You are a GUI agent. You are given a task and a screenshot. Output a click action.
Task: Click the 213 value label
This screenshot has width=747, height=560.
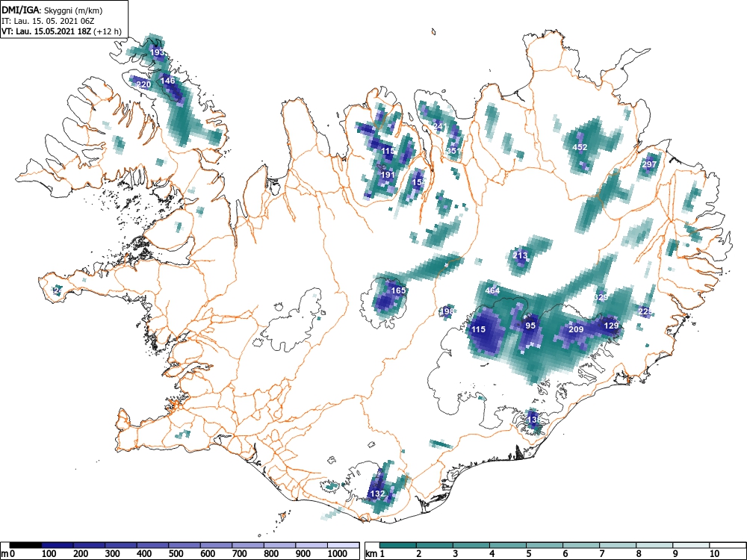[520, 255]
